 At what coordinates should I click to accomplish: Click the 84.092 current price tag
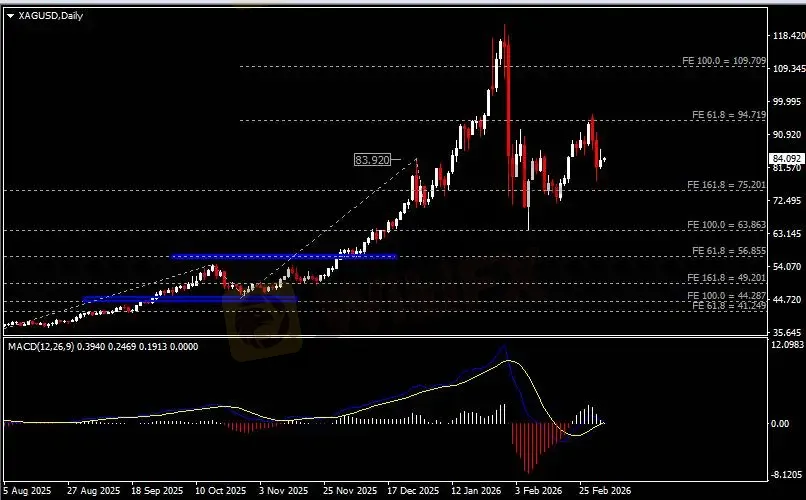click(786, 158)
